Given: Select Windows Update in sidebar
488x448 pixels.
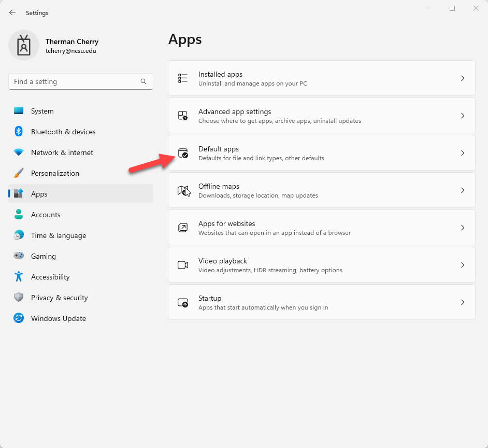Looking at the screenshot, I should tap(58, 318).
